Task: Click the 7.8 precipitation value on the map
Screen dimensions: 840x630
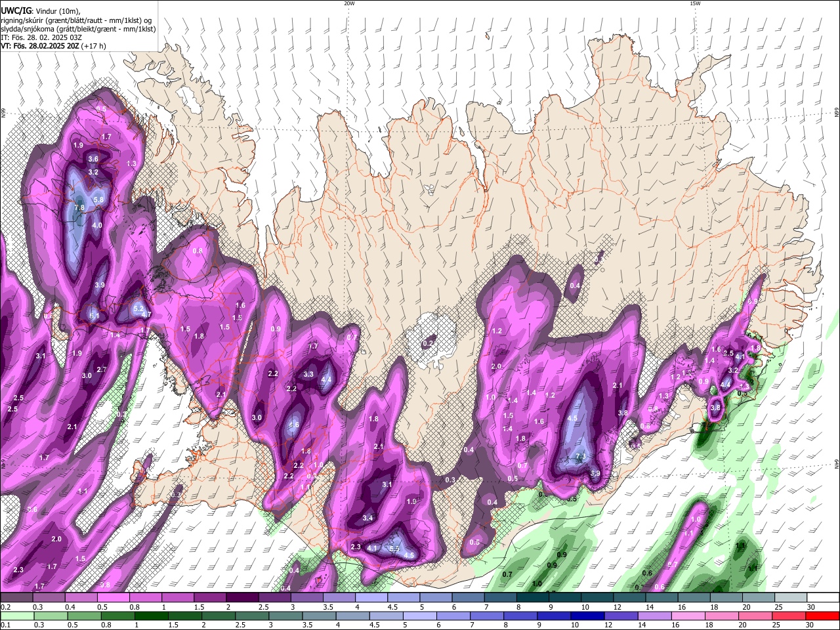Action: coord(79,207)
